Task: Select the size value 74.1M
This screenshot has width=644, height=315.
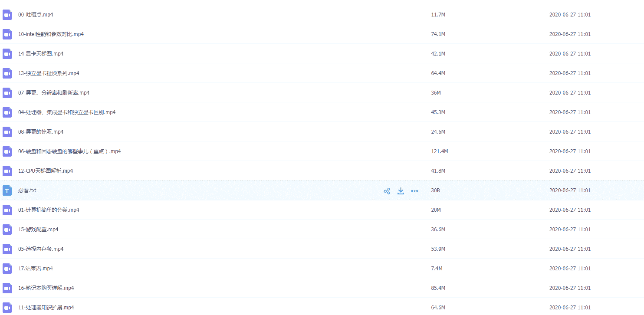Action: coord(438,34)
